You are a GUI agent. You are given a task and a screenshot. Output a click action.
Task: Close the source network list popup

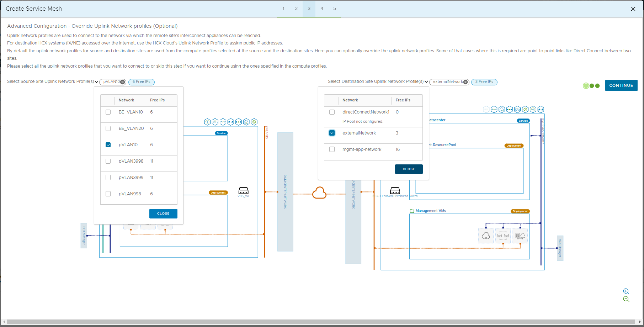tap(163, 213)
